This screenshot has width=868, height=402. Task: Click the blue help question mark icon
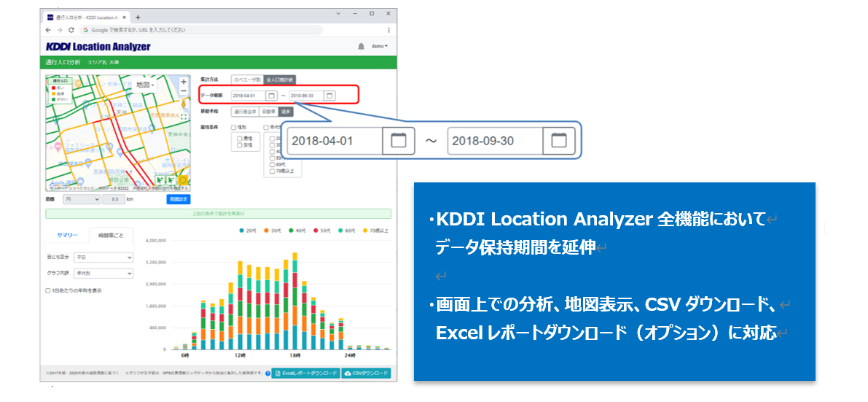(268, 374)
